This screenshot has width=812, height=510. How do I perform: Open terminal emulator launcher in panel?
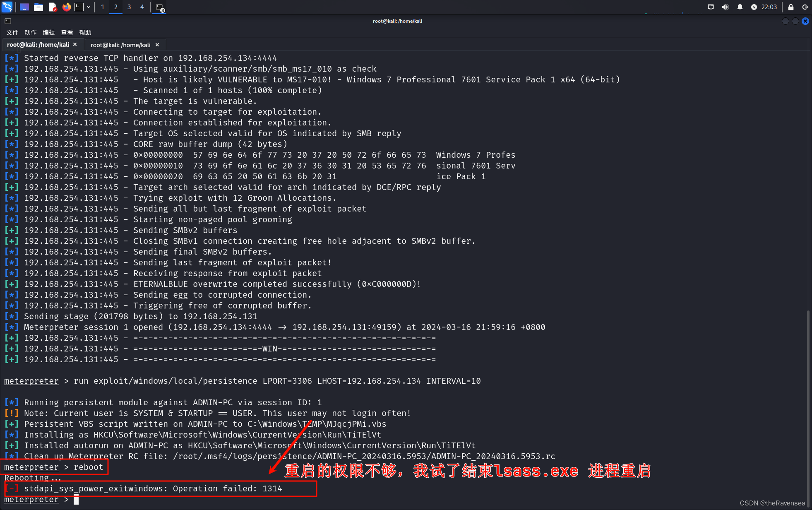(79, 7)
